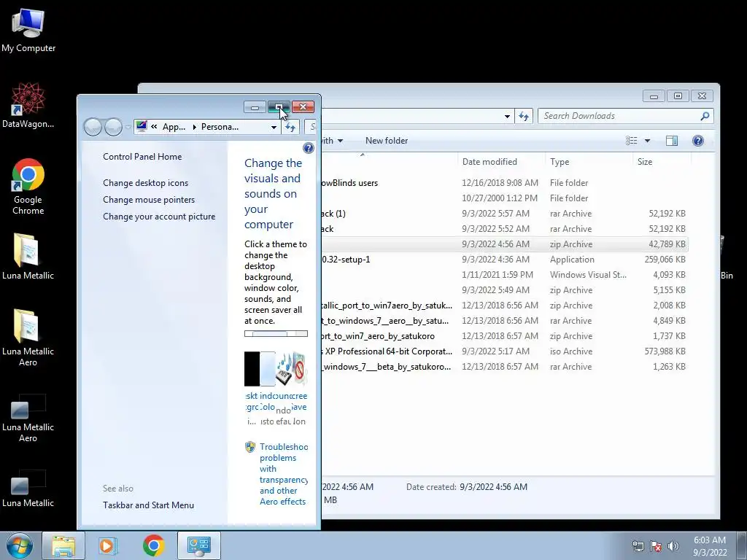Open Luna Metallic Aero theme file icon
Viewport: 747px width, 560px height.
click(x=28, y=418)
